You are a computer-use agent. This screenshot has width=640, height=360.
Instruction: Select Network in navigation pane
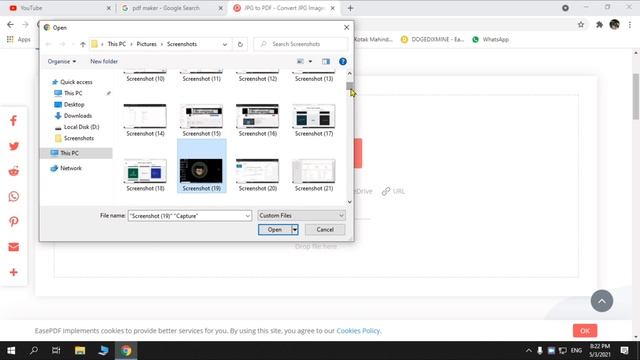(x=71, y=168)
